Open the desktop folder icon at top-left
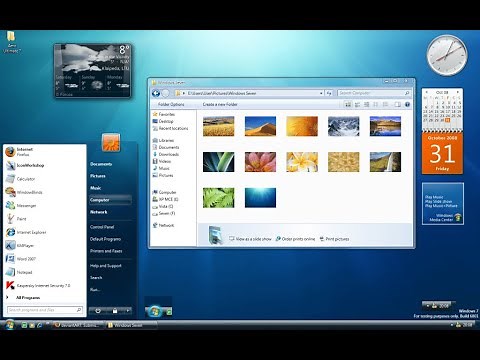 pos(11,42)
